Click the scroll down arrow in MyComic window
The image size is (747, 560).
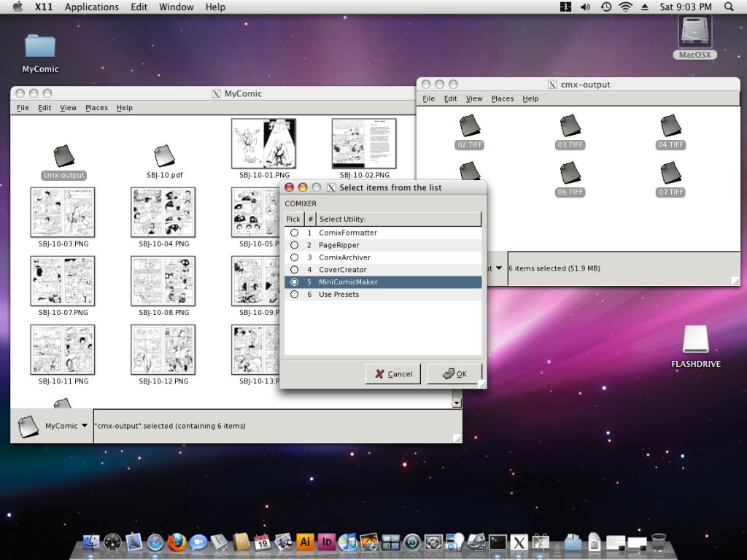457,402
